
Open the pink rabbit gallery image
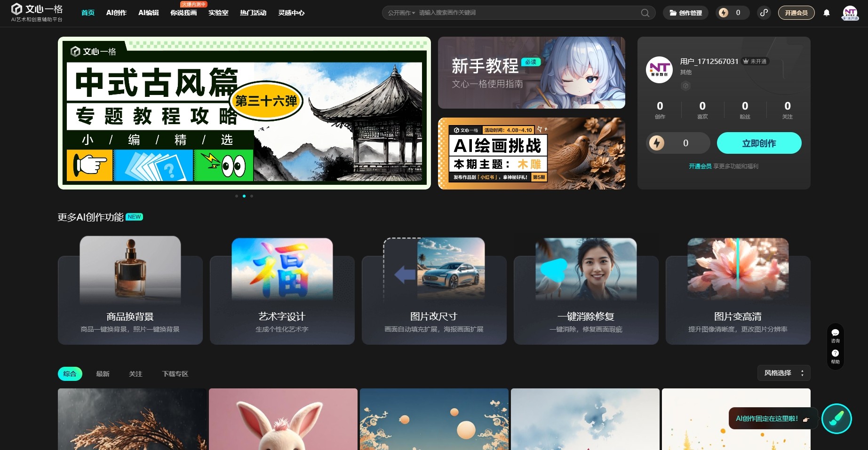click(283, 419)
